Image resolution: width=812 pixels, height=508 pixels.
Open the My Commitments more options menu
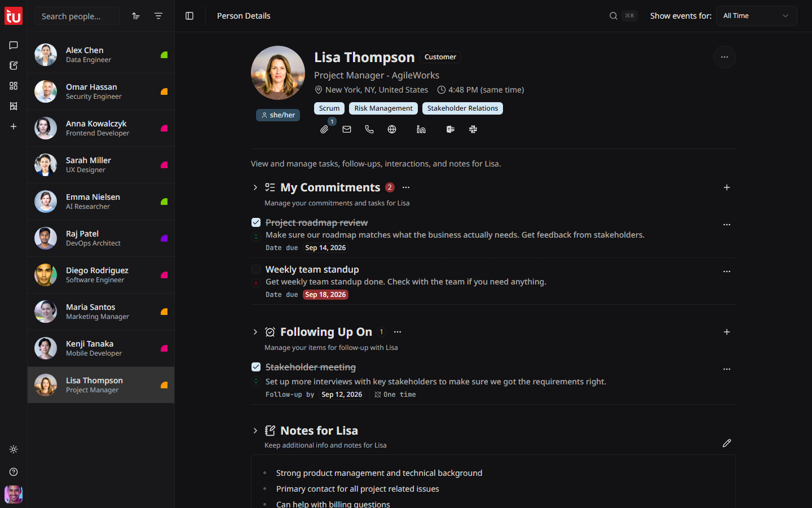point(406,187)
